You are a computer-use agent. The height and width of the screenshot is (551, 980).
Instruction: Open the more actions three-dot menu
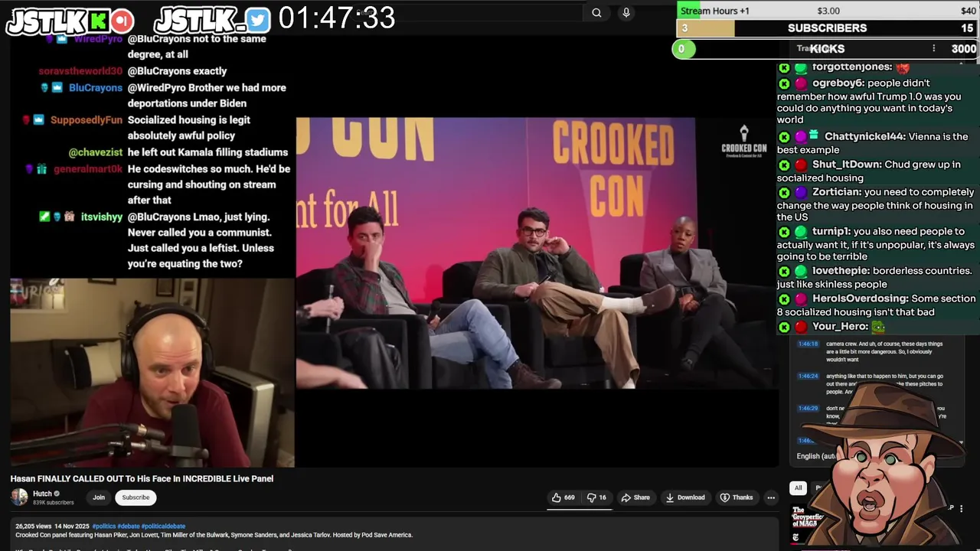(x=771, y=497)
